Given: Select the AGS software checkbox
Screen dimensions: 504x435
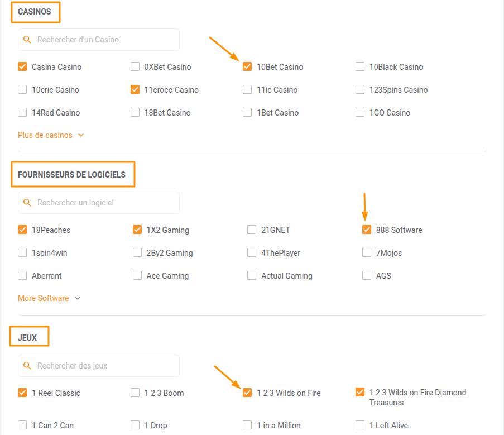Looking at the screenshot, I should tap(367, 275).
